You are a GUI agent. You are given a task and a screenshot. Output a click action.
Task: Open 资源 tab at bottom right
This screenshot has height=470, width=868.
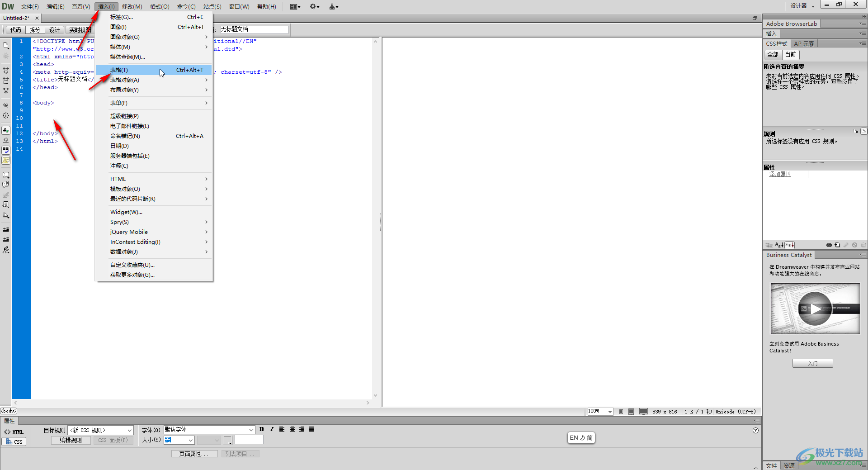pos(789,465)
